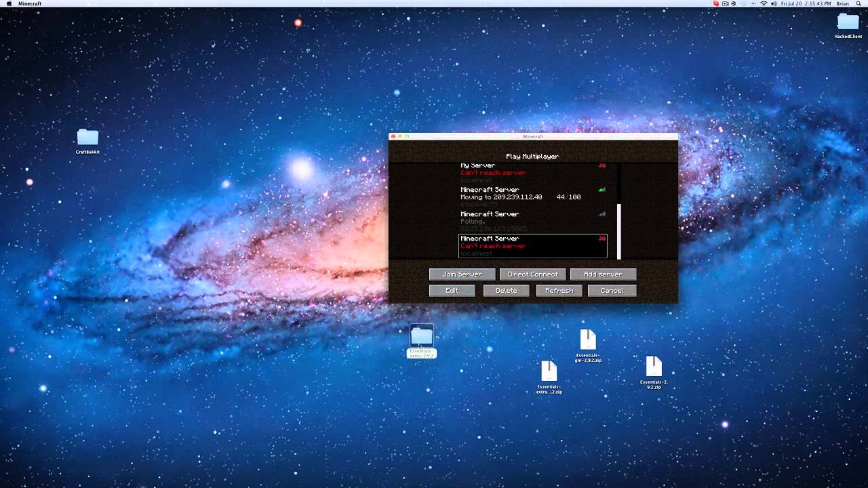This screenshot has width=868, height=488.
Task: Open the CraftBukkit folder on desktop
Action: point(87,141)
